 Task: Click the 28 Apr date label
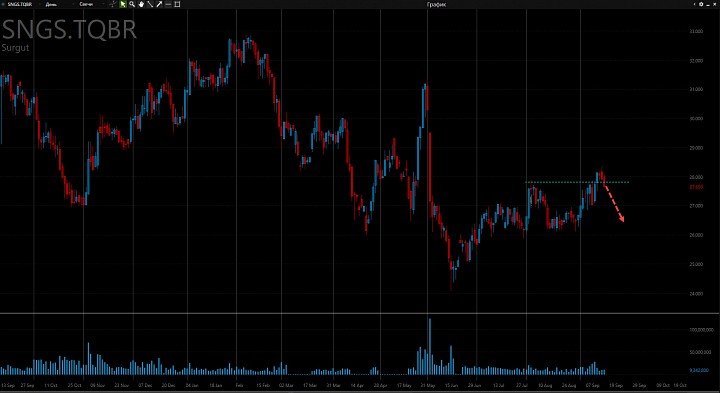click(381, 385)
